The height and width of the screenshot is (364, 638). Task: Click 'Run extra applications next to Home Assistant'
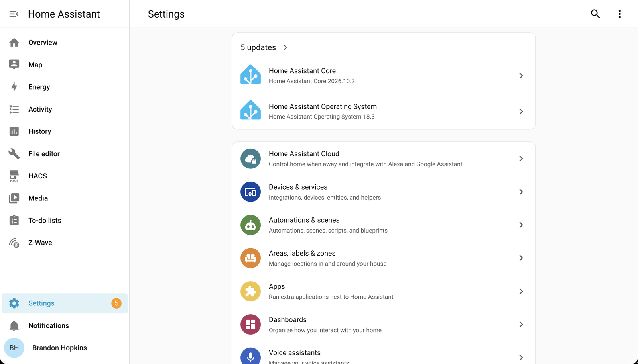(x=331, y=297)
